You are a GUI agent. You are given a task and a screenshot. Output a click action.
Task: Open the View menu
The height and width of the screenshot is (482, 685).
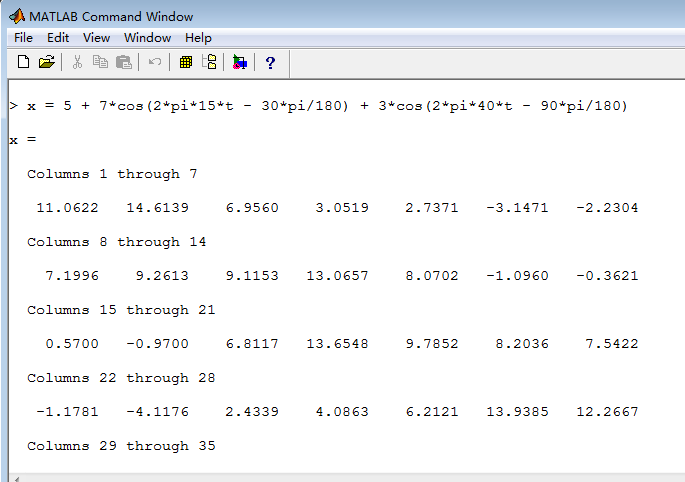click(x=97, y=38)
